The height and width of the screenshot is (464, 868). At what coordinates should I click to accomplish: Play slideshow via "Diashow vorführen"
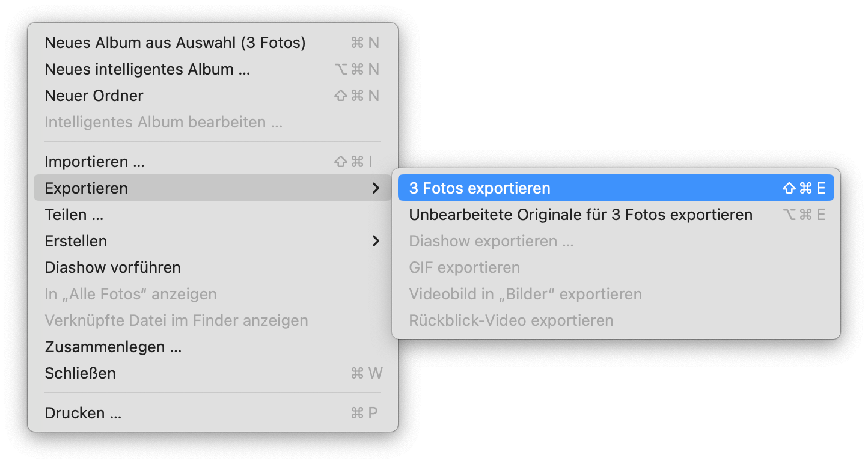click(112, 267)
